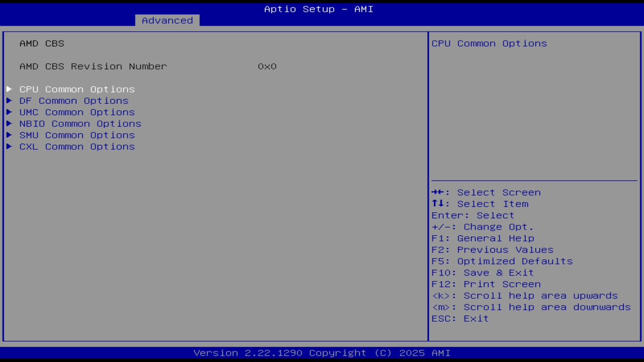Click the Aptio Setup AMI title bar
The height and width of the screenshot is (362, 644).
pyautogui.click(x=318, y=9)
